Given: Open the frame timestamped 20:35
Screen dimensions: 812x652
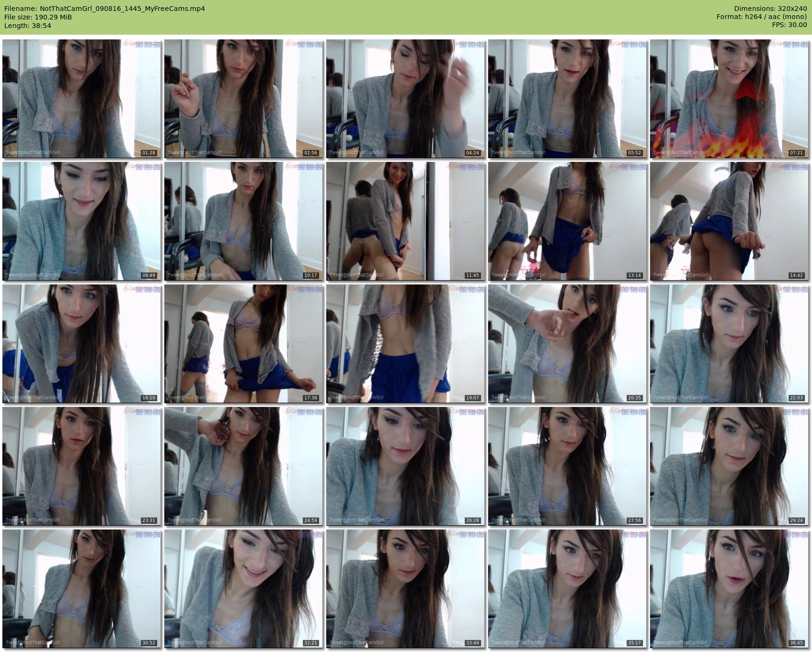Looking at the screenshot, I should (567, 344).
